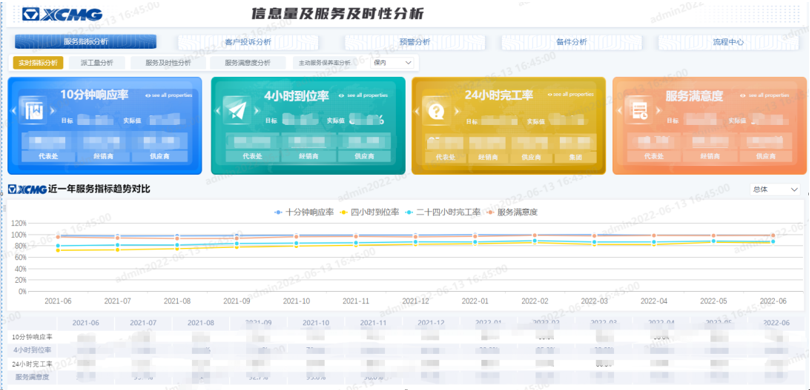
Task: Click yellow 四小时到位率 data point at 2021-09
Action: point(237,247)
